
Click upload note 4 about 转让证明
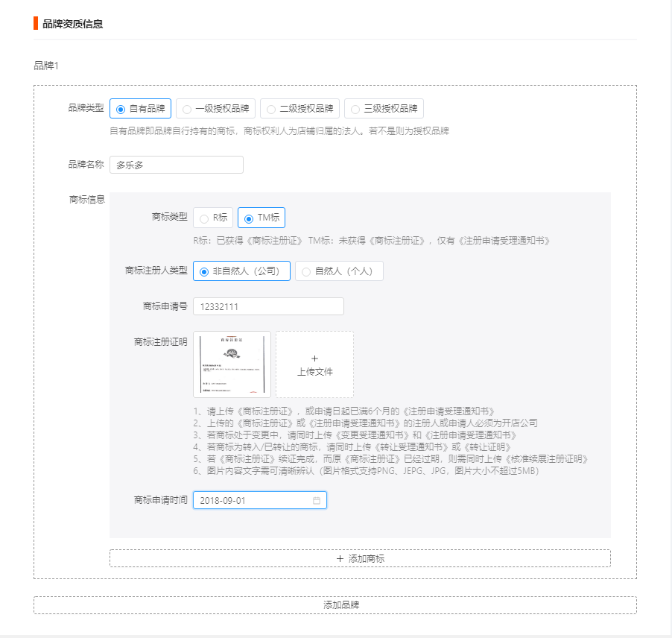(352, 447)
